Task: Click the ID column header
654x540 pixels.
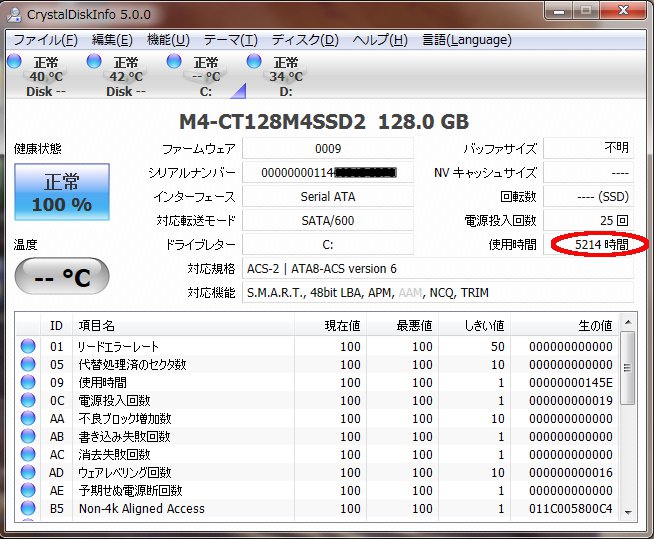Action: tap(57, 325)
